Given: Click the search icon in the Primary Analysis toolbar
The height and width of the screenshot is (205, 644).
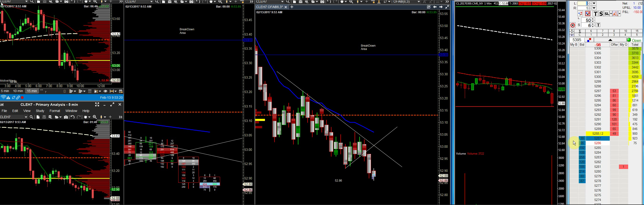Looking at the screenshot, I should tap(31, 117).
